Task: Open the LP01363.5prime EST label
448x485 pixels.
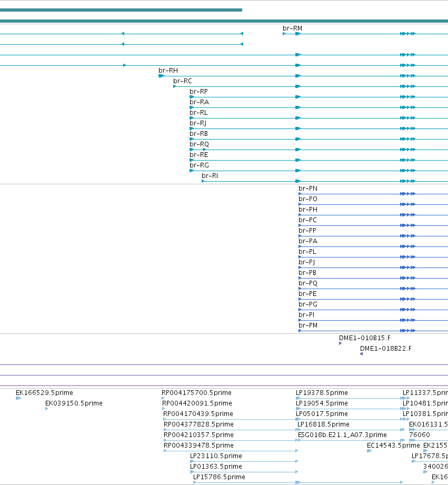Action: pos(216,467)
